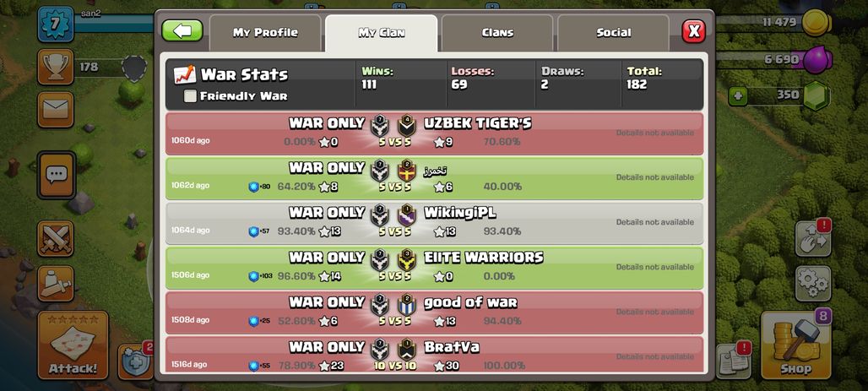Image resolution: width=868 pixels, height=391 pixels.
Task: Open the Shop hammer button
Action: pyautogui.click(x=796, y=345)
